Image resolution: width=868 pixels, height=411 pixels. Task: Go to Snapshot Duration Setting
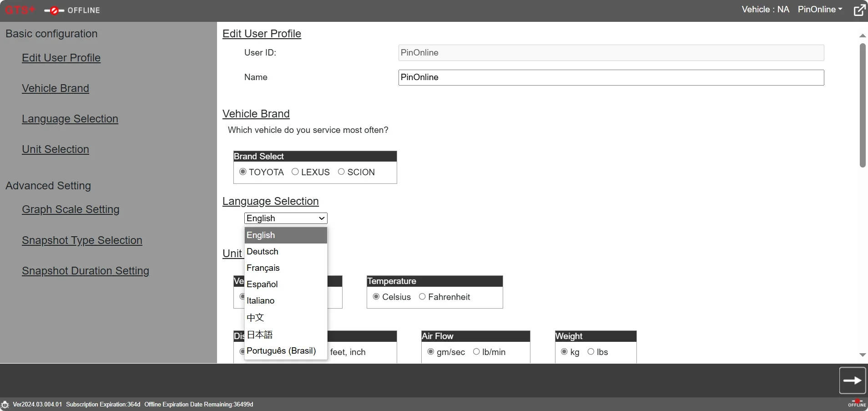[86, 271]
